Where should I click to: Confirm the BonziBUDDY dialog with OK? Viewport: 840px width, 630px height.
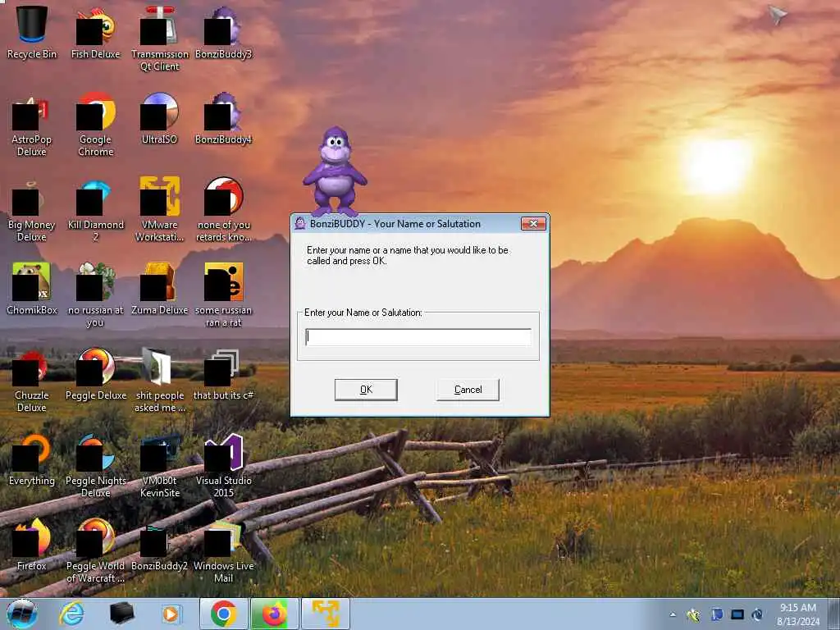366,390
